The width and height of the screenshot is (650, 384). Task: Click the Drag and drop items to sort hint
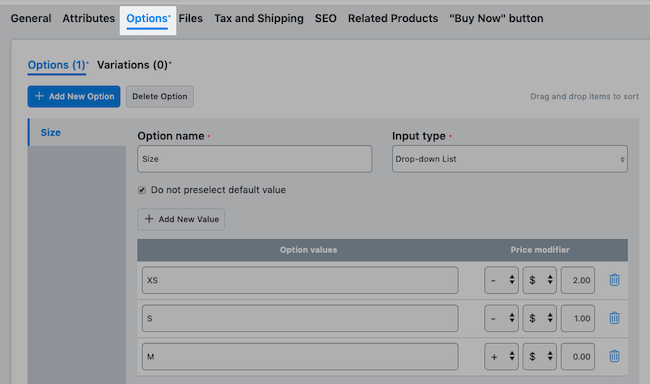pos(585,96)
